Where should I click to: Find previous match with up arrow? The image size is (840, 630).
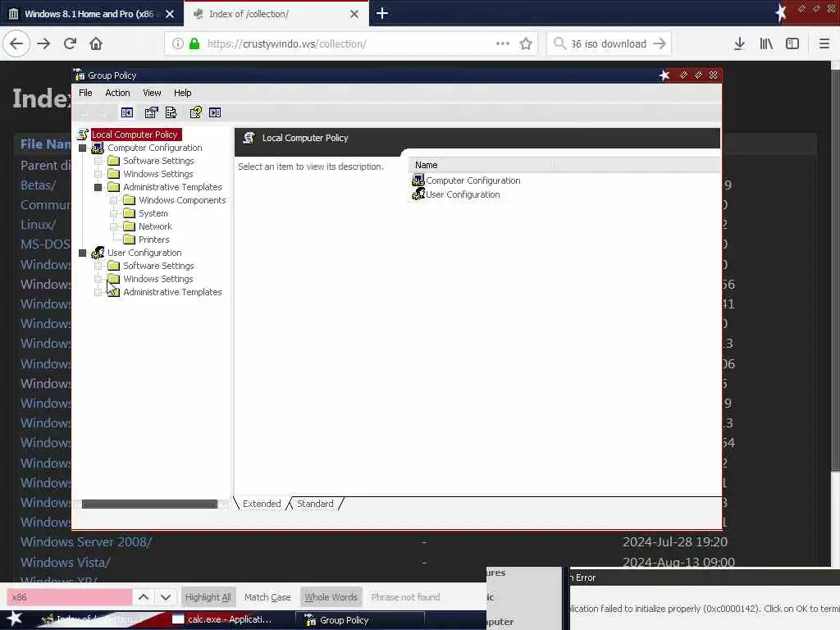144,597
